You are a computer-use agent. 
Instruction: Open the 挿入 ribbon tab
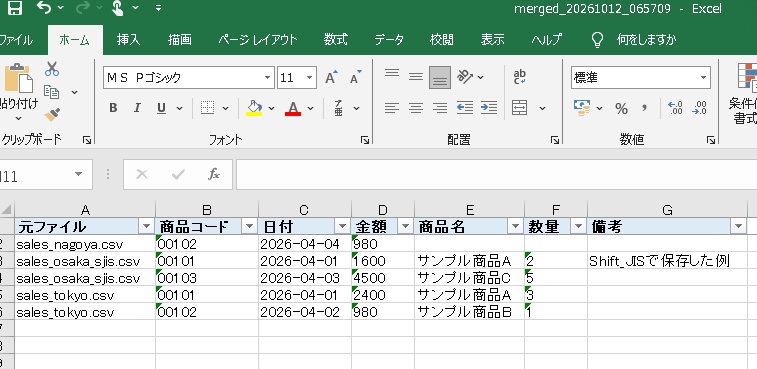(128, 40)
